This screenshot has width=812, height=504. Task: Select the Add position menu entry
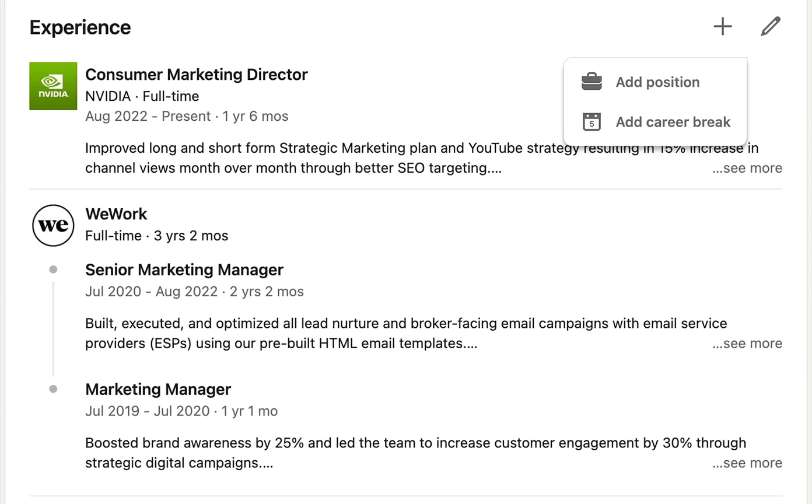coord(657,82)
